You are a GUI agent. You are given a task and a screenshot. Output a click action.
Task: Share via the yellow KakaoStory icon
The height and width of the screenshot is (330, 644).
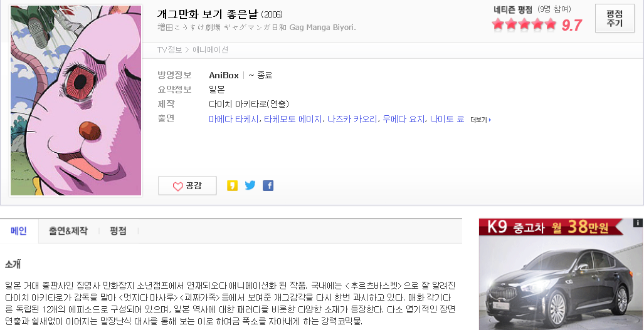(x=232, y=186)
